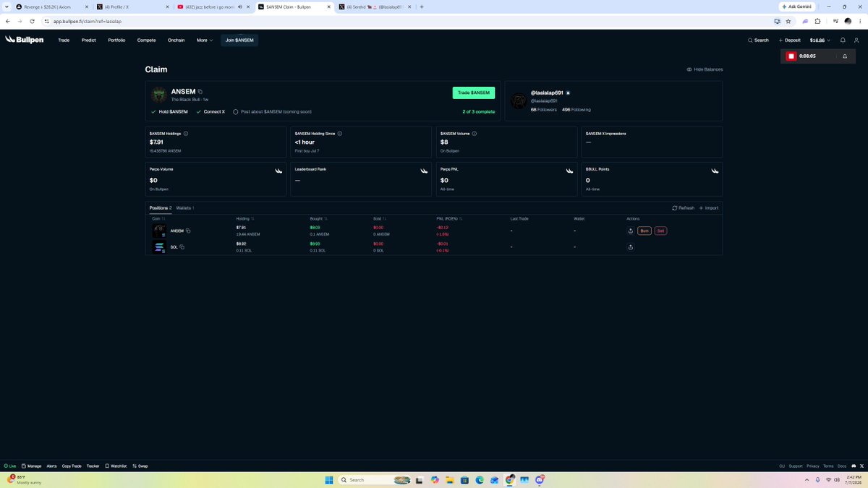Screen dimensions: 868x488
Task: Click the Leaderboard Rank card Bullpen icon
Action: (424, 171)
